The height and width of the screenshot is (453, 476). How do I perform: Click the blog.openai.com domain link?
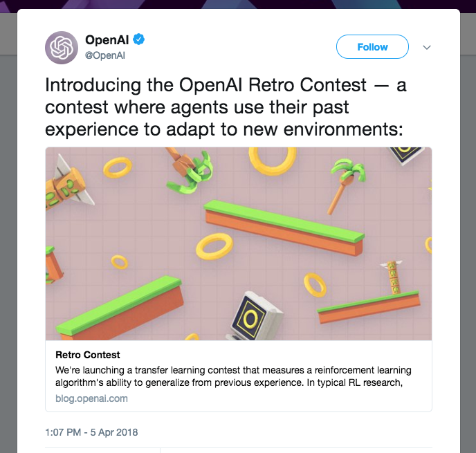coord(91,398)
